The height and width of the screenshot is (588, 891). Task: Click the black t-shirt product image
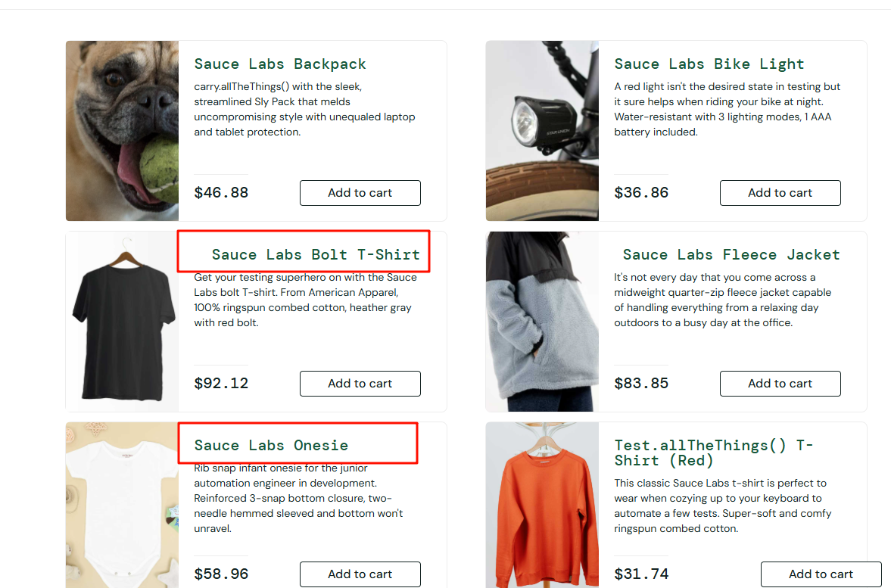pyautogui.click(x=122, y=322)
